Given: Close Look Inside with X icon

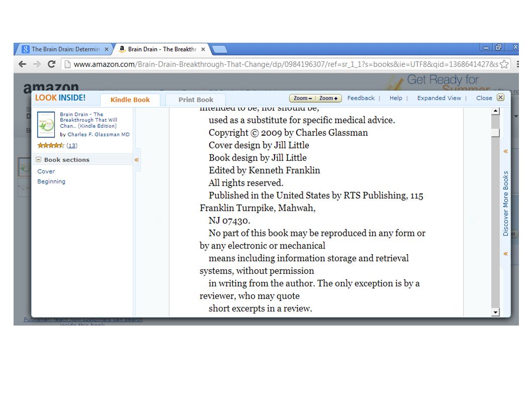Looking at the screenshot, I should pyautogui.click(x=500, y=98).
